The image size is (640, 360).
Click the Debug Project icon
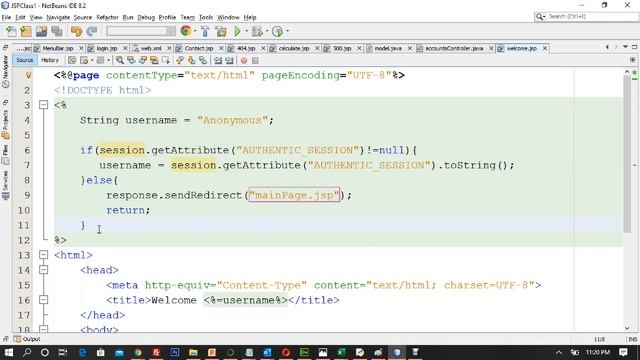(257, 31)
